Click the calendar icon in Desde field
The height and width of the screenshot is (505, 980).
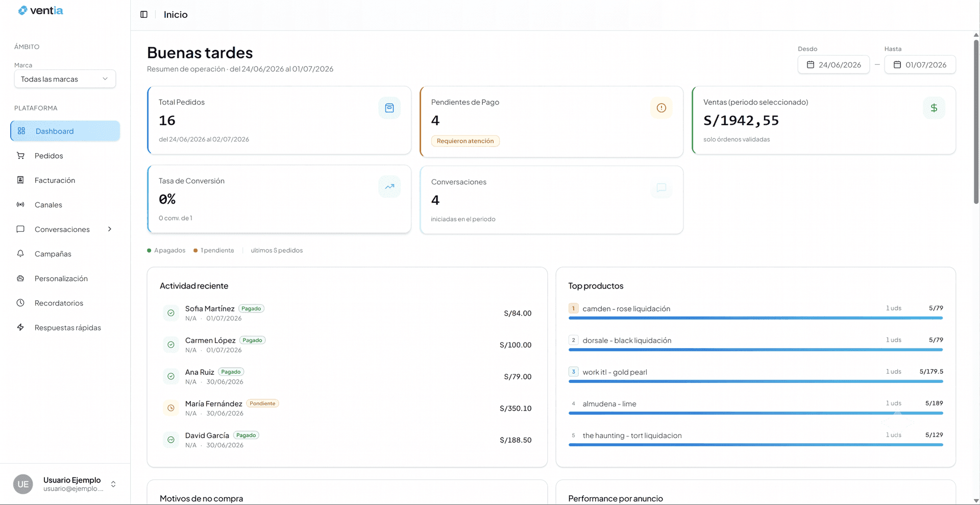click(811, 65)
